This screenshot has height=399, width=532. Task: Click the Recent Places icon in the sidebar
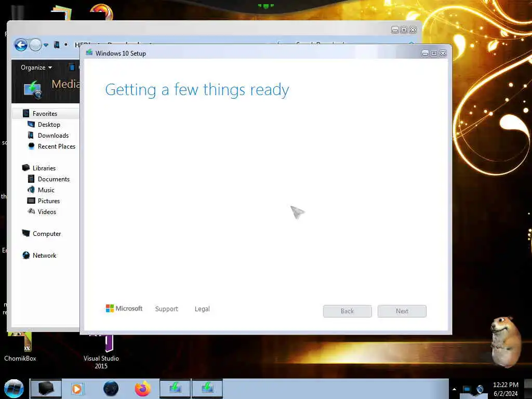(x=31, y=146)
